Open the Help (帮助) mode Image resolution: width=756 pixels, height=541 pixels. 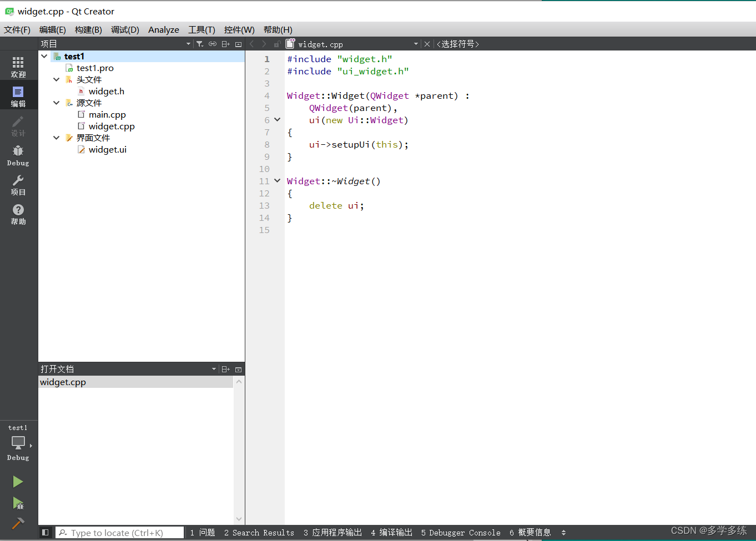coord(18,214)
